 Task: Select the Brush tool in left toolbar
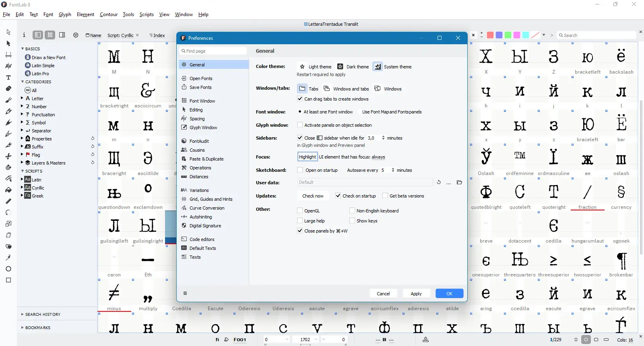pyautogui.click(x=8, y=100)
